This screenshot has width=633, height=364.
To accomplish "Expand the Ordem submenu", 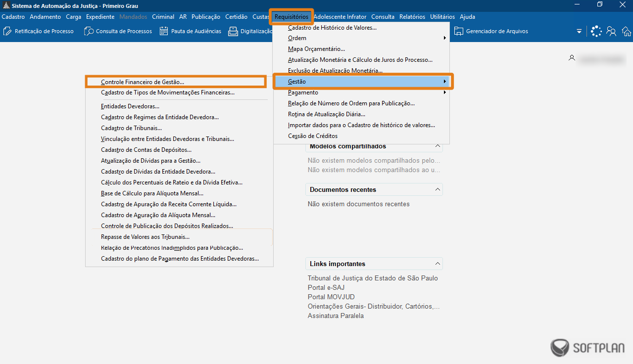I will (x=361, y=38).
